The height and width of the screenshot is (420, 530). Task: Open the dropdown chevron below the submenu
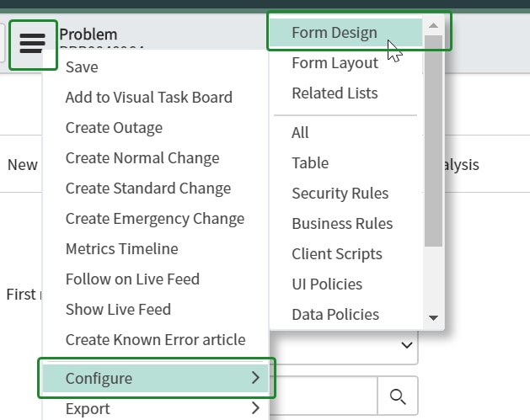[x=407, y=345]
